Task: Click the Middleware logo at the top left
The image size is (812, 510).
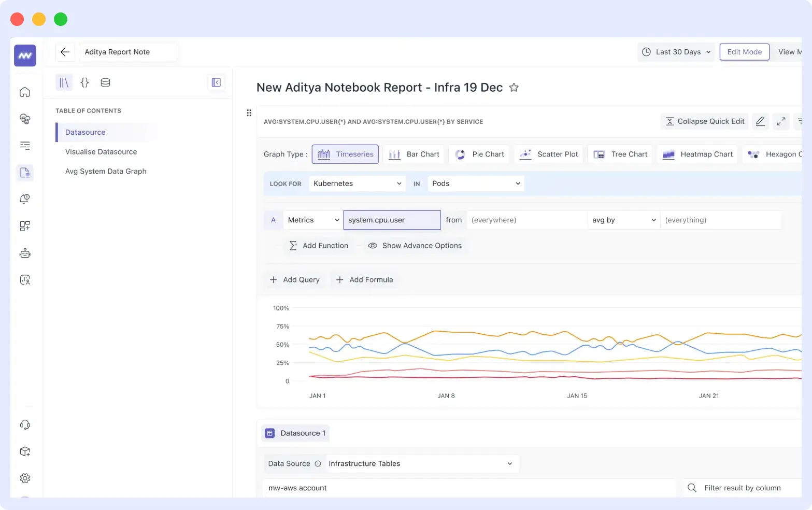Action: [24, 55]
